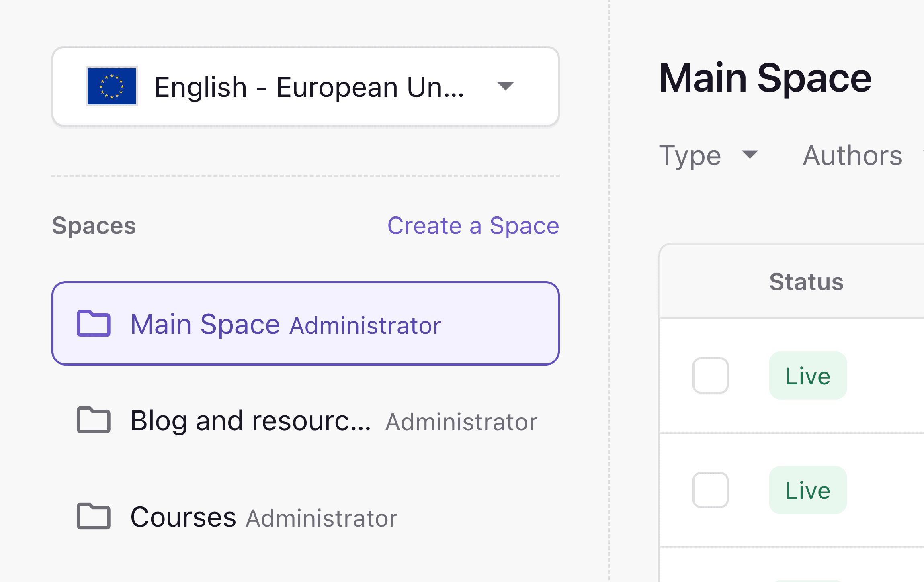Select the Courses space
This screenshot has width=924, height=582.
(x=183, y=517)
